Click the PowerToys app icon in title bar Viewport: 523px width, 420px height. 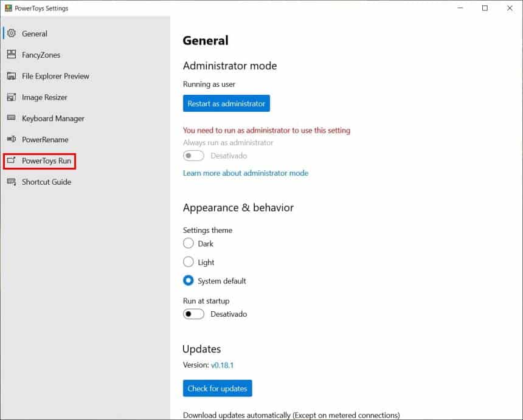pos(9,8)
